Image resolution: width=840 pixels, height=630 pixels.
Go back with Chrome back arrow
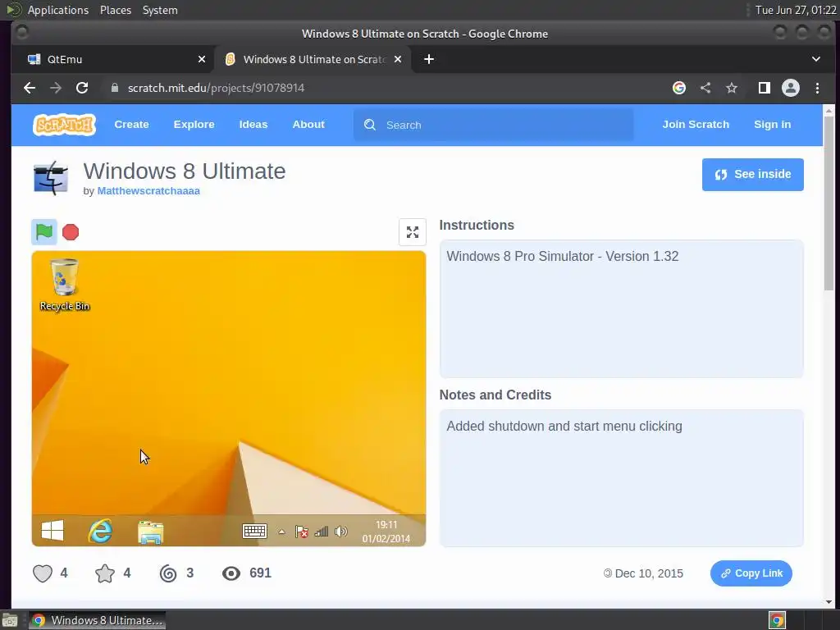click(30, 88)
